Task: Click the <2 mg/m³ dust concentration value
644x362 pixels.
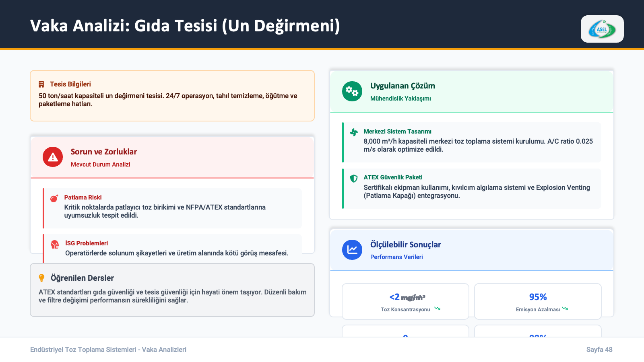Action: pyautogui.click(x=407, y=297)
